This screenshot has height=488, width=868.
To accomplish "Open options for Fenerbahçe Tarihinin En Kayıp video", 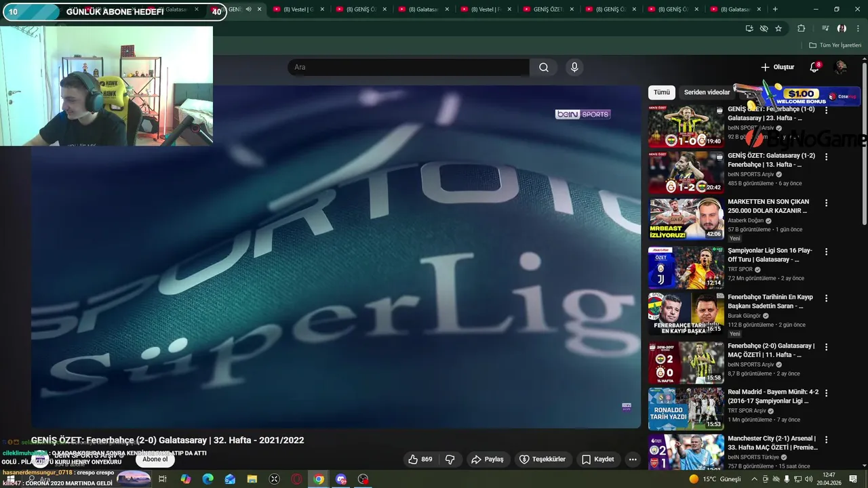I will (826, 298).
